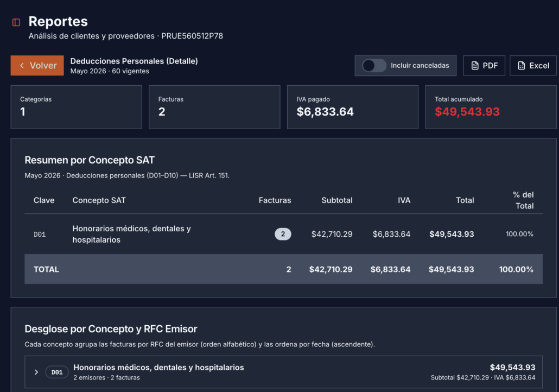
Task: Click the left arrow in the Volver button
Action: coord(22,66)
